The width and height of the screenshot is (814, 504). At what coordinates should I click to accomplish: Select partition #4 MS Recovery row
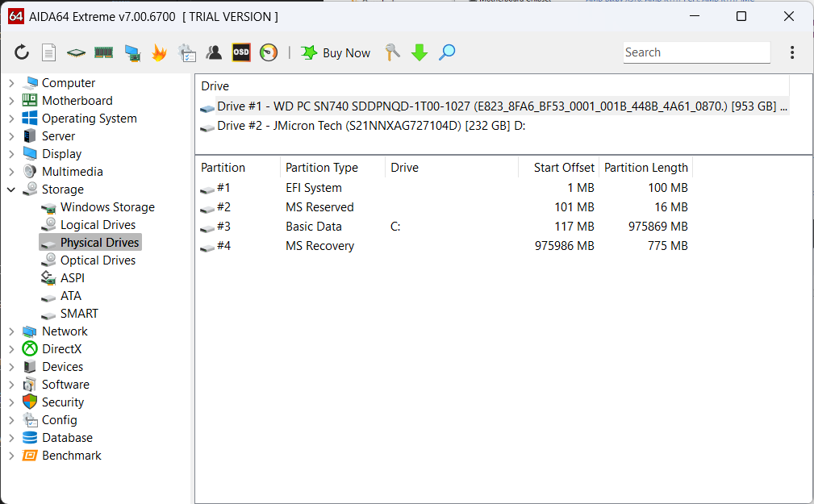point(445,246)
